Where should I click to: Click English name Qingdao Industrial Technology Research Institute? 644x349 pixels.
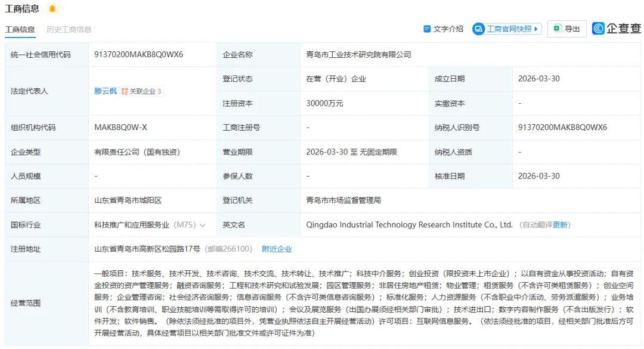tap(409, 225)
